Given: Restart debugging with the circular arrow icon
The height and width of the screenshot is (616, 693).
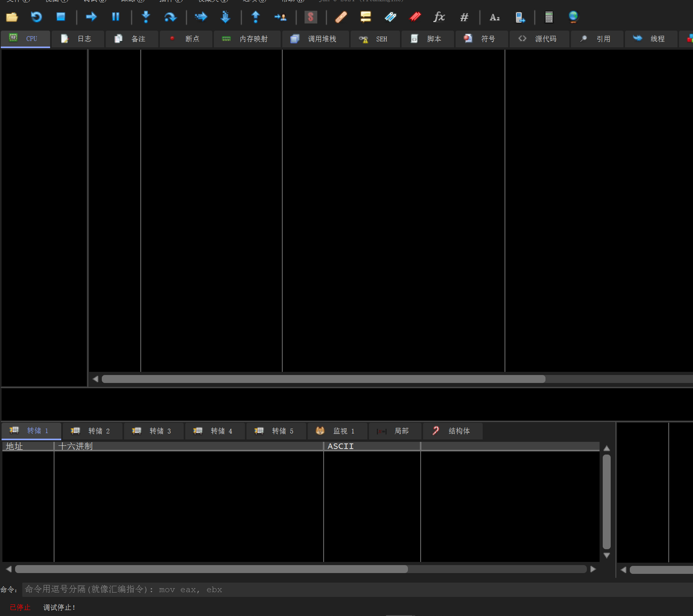Looking at the screenshot, I should pyautogui.click(x=37, y=17).
